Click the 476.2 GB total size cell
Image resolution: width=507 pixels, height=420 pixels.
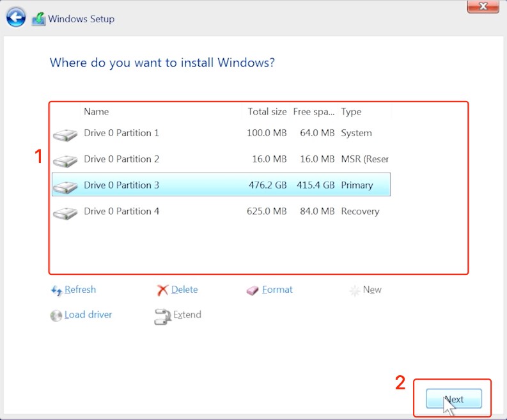point(268,185)
